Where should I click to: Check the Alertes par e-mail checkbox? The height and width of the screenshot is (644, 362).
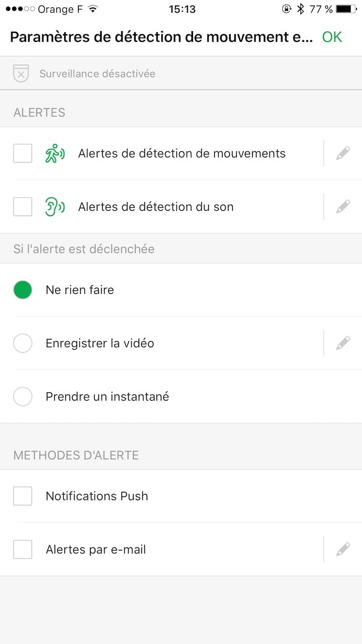tap(23, 549)
